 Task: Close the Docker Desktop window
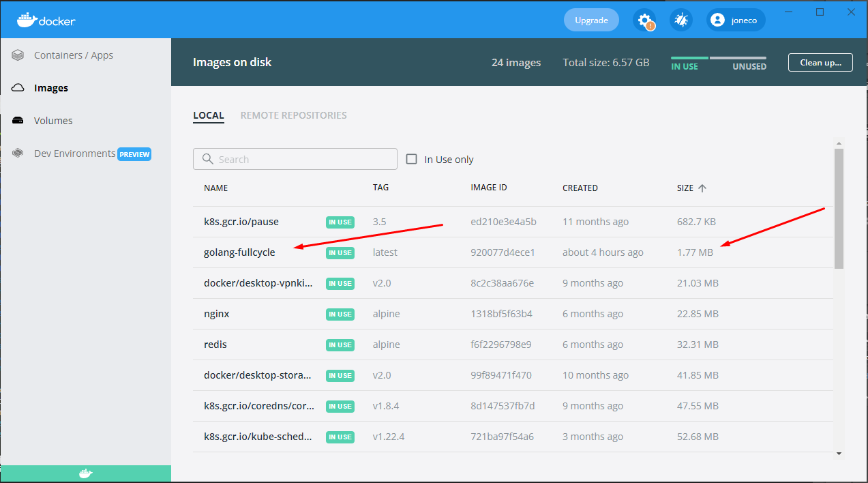tap(851, 12)
